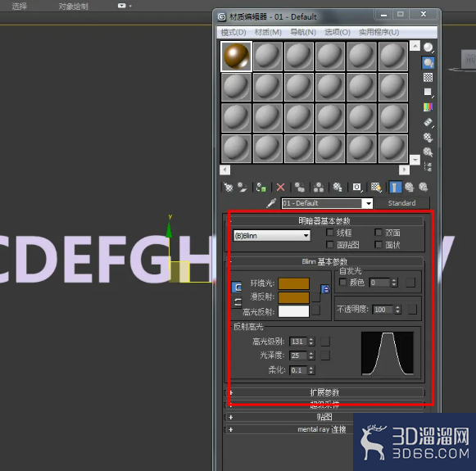Expand the 扩展参数 rollout
This screenshot has width=476, height=471.
click(x=324, y=392)
